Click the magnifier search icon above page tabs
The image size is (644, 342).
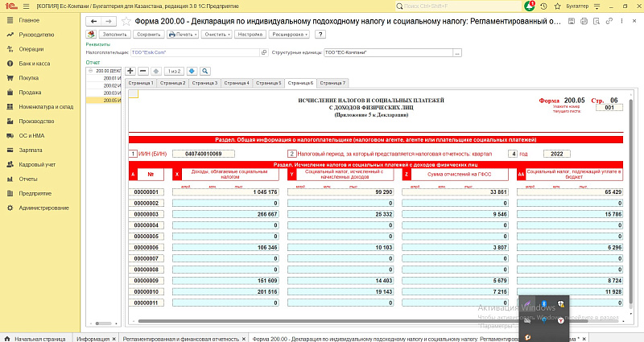point(204,71)
